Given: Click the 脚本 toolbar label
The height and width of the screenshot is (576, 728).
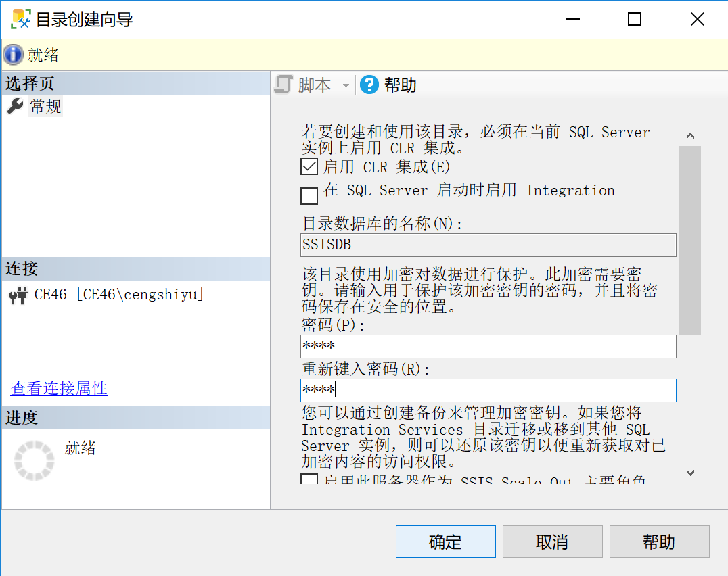Looking at the screenshot, I should pos(315,85).
